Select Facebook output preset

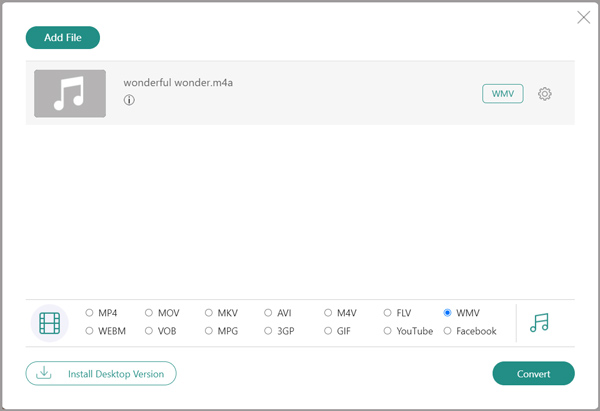pyautogui.click(x=447, y=331)
